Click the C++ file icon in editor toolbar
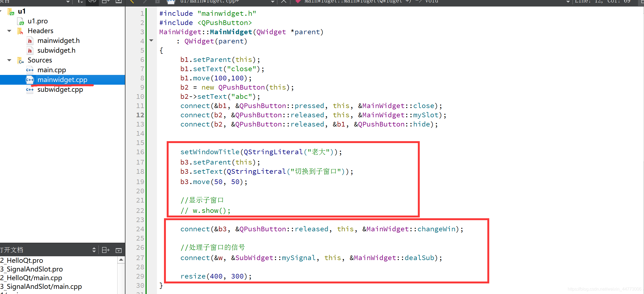 pos(171,2)
